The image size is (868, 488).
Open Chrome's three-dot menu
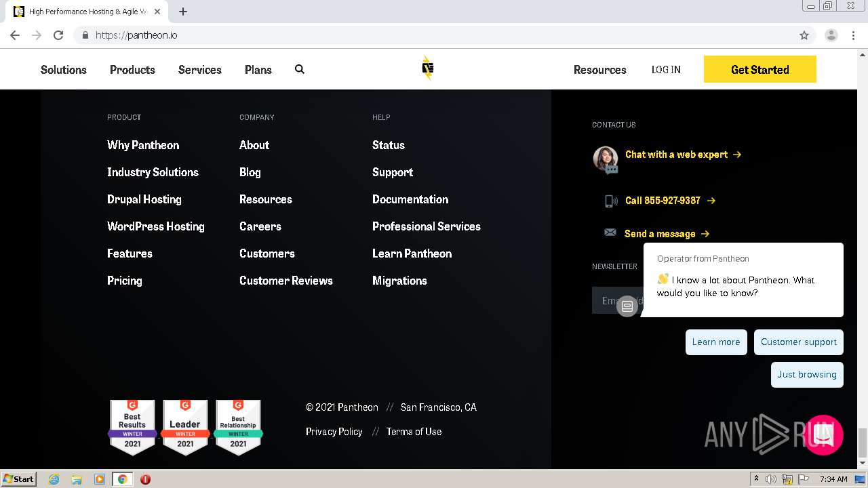[x=853, y=35]
